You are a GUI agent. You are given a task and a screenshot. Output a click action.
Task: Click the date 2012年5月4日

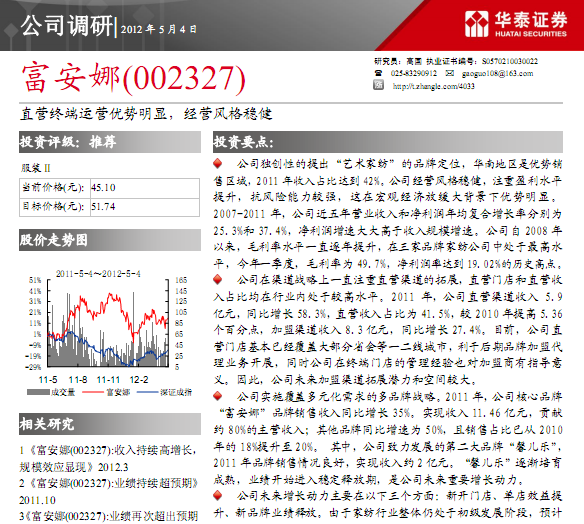coord(158,29)
